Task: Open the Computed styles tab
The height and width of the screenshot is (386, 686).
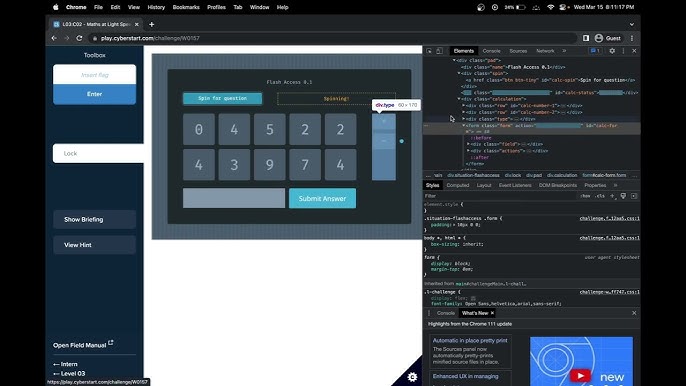Action: coord(458,185)
